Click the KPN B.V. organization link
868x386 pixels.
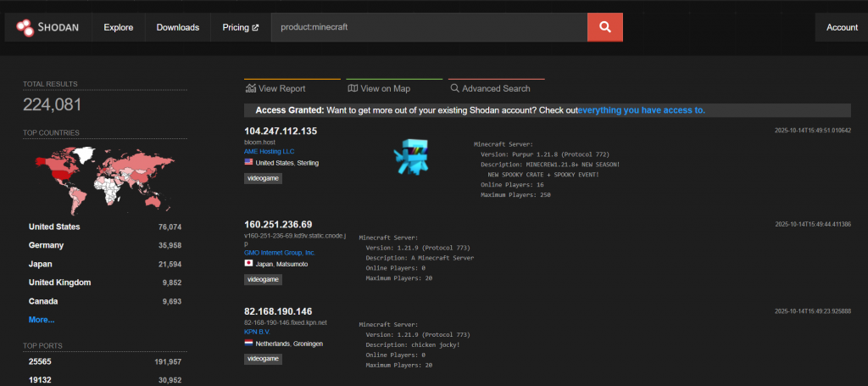pyautogui.click(x=259, y=332)
